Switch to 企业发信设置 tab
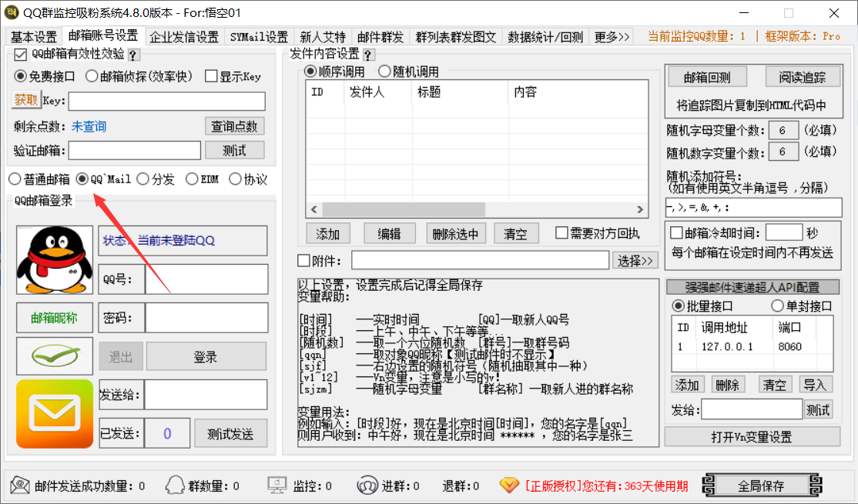 click(x=184, y=37)
